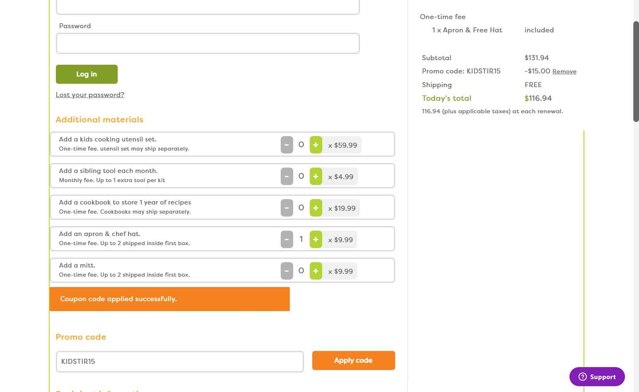This screenshot has height=392, width=639.
Task: Reduce sibling tool quantity with minus button
Action: tap(287, 176)
